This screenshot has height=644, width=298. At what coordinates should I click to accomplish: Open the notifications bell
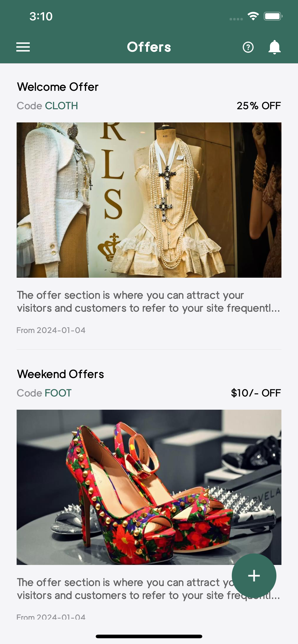pyautogui.click(x=274, y=47)
